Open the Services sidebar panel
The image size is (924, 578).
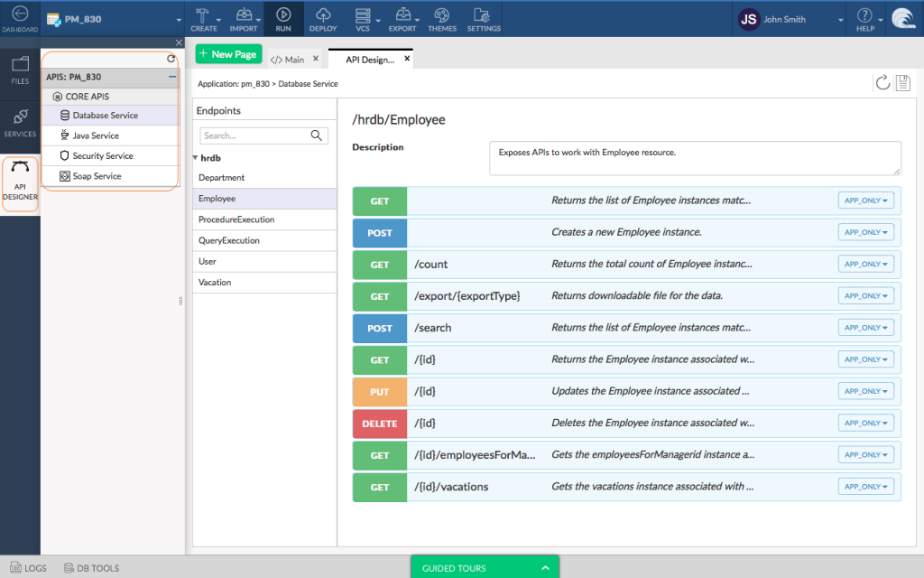pyautogui.click(x=20, y=123)
